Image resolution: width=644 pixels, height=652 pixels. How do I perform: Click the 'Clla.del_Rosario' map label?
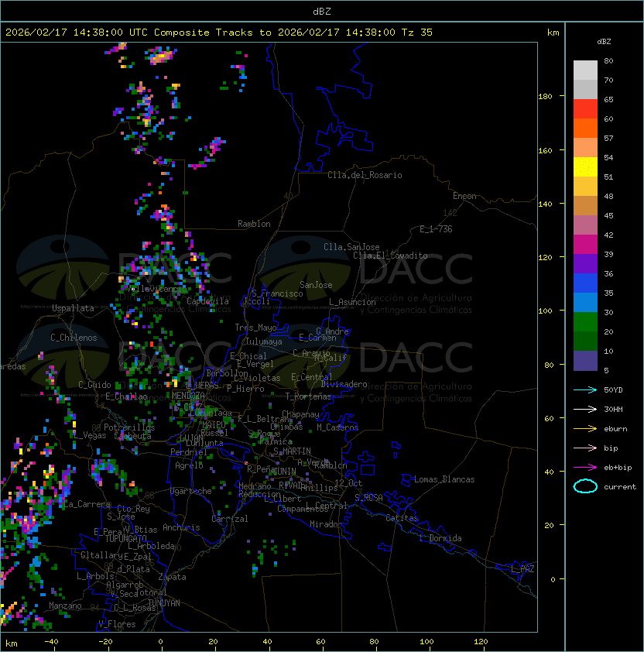click(365, 175)
